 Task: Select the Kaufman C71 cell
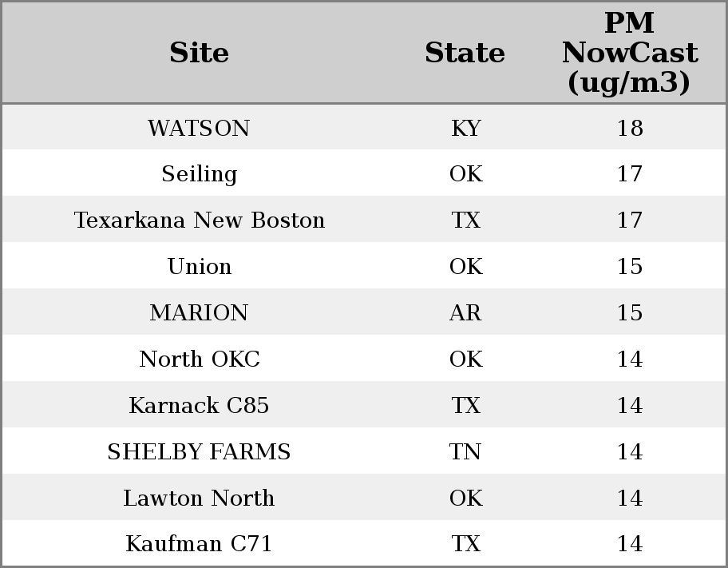pos(199,543)
